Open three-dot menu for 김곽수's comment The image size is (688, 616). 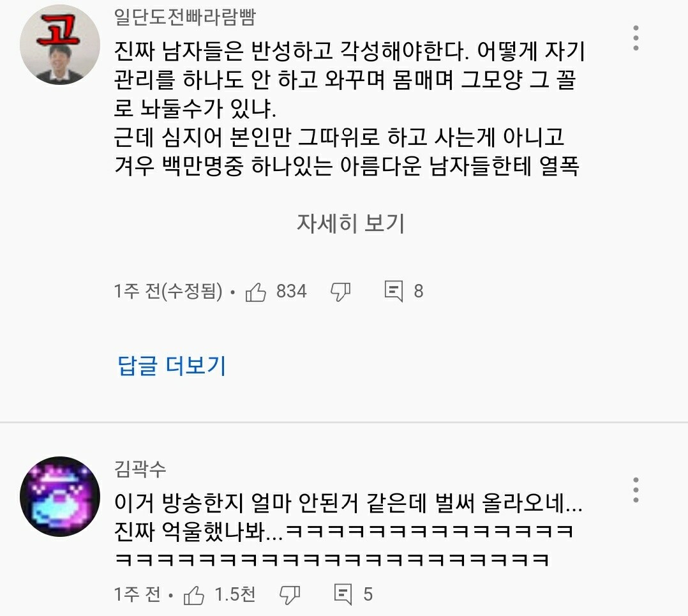(636, 490)
